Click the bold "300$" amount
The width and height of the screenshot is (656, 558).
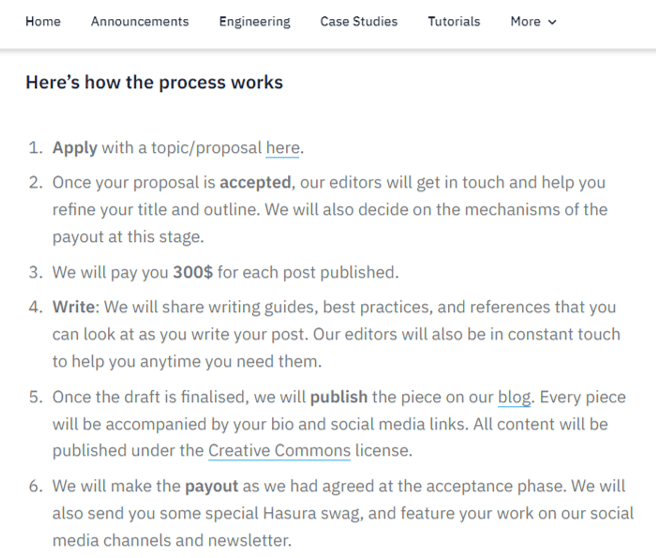click(193, 272)
